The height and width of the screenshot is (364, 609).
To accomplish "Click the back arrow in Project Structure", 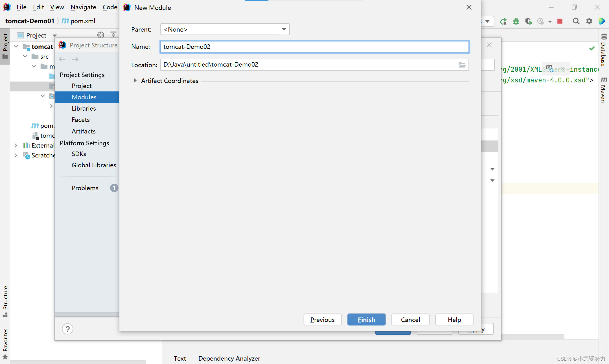I will (x=62, y=59).
